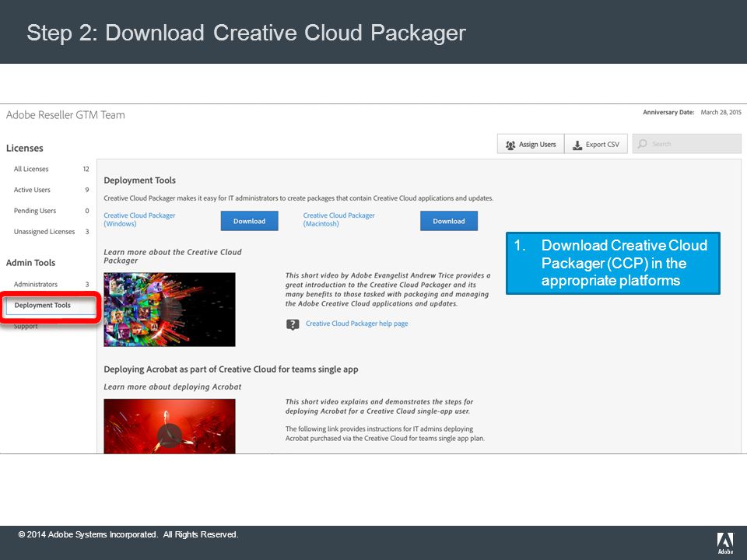Click the copyright 2014 Adobe Systems footer text
Viewport: 747px width, 560px height.
128,535
